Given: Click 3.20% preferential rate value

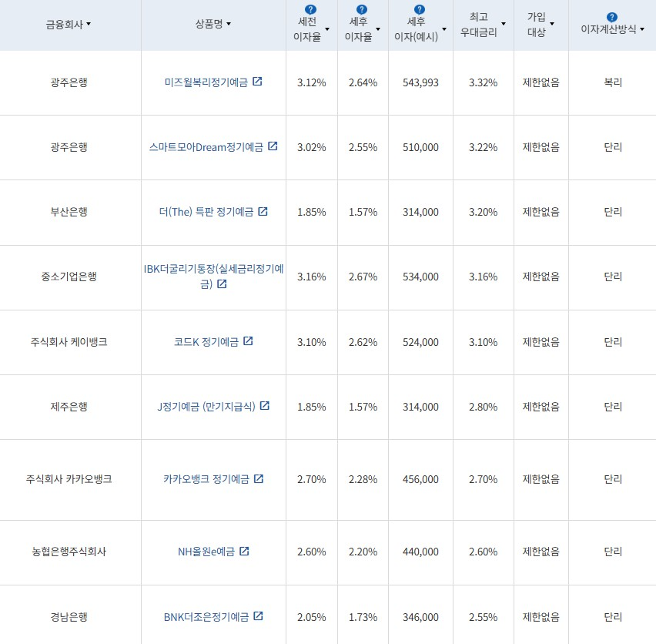Looking at the screenshot, I should point(484,212).
